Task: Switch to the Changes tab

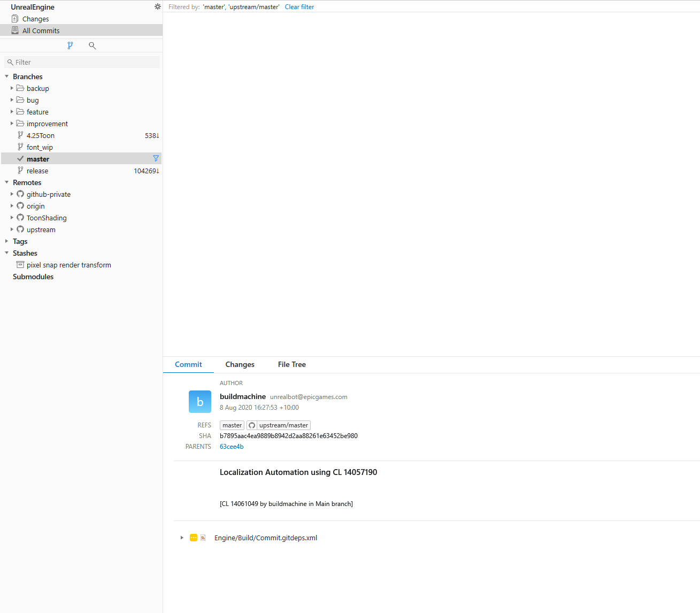Action: 240,364
